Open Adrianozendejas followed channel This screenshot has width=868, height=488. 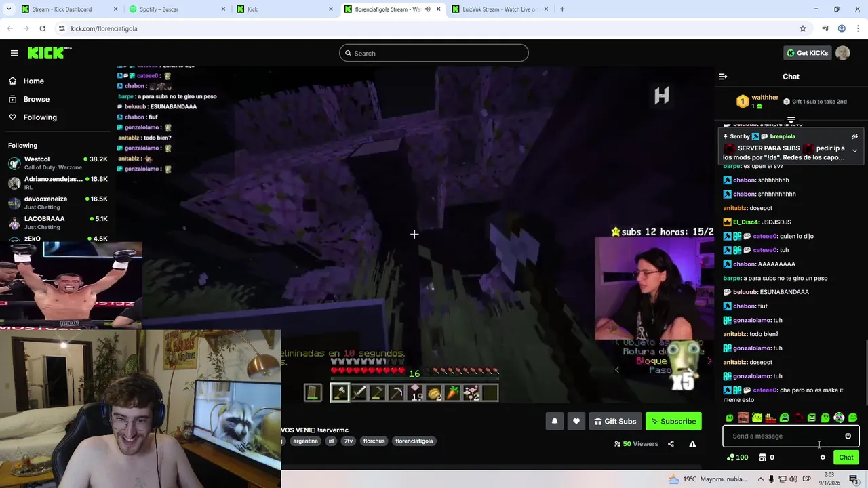pos(58,183)
